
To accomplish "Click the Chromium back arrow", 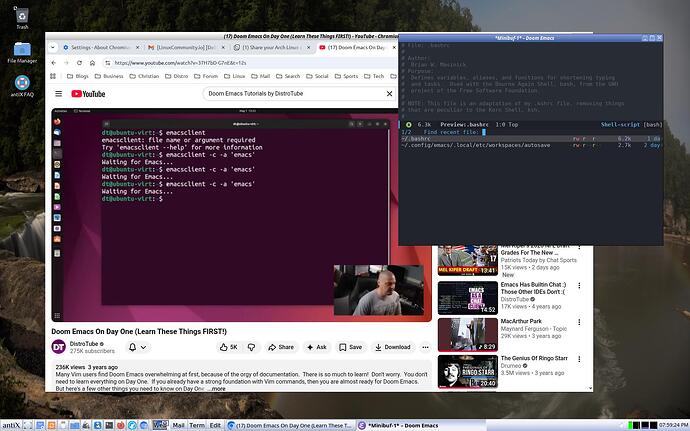I will tap(54, 63).
